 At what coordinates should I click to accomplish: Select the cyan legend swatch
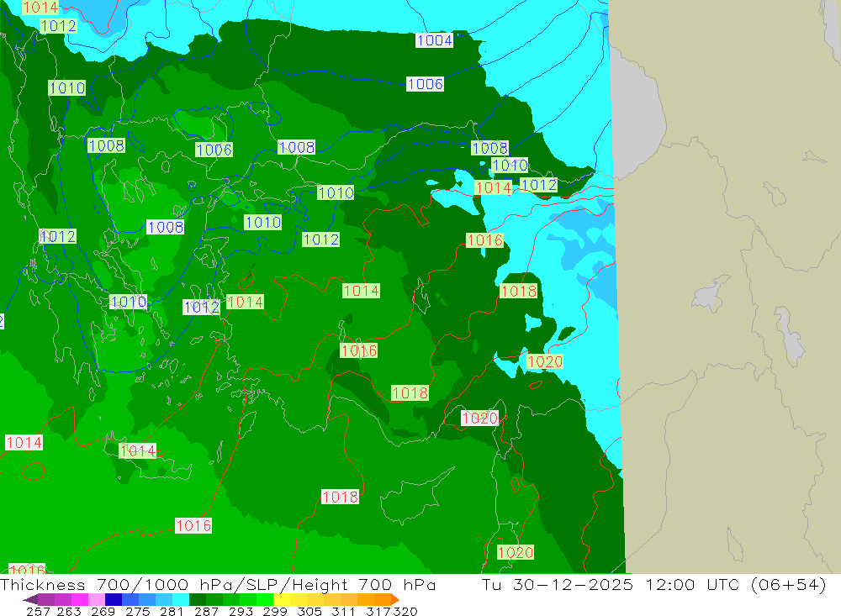point(181,599)
